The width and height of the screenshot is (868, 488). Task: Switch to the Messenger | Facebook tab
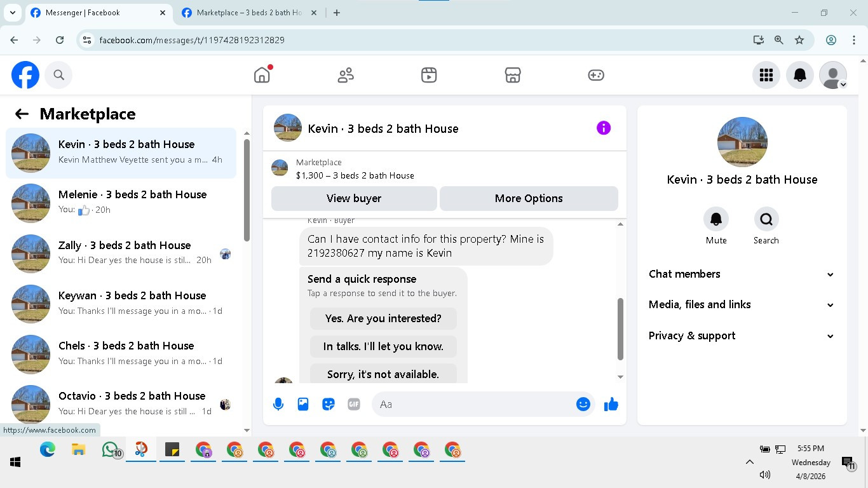(x=97, y=13)
